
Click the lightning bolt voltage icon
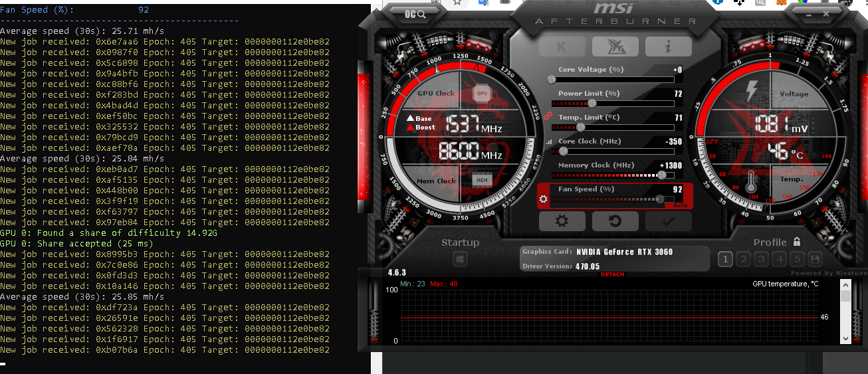click(x=753, y=92)
